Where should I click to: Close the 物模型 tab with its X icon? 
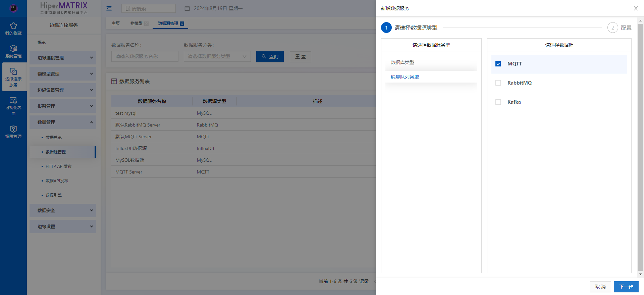coord(146,23)
